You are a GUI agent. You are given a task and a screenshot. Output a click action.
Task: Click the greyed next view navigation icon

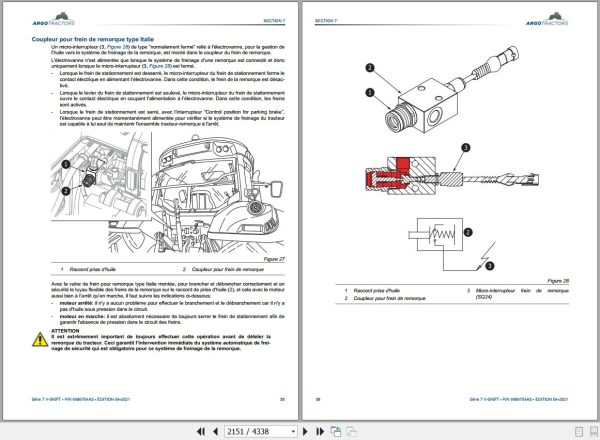tap(351, 432)
